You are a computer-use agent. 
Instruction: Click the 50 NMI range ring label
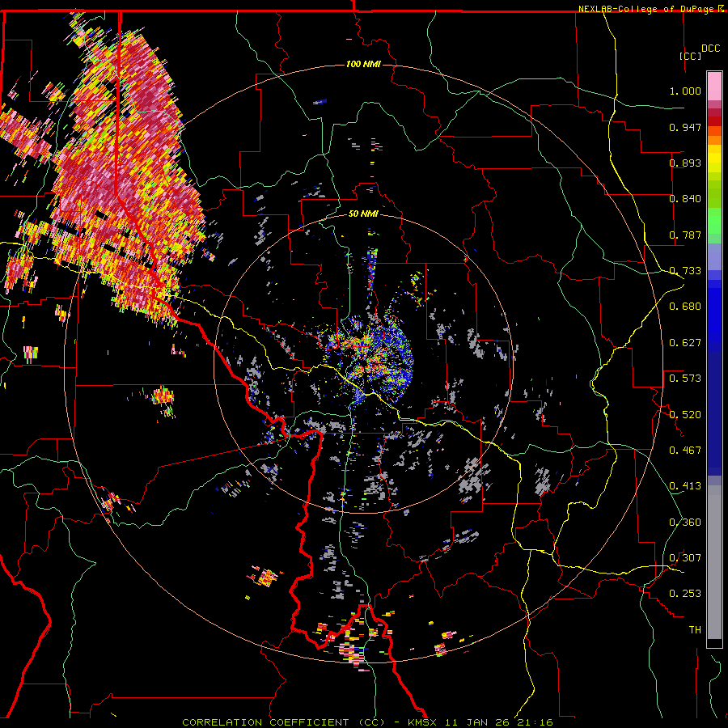click(363, 214)
